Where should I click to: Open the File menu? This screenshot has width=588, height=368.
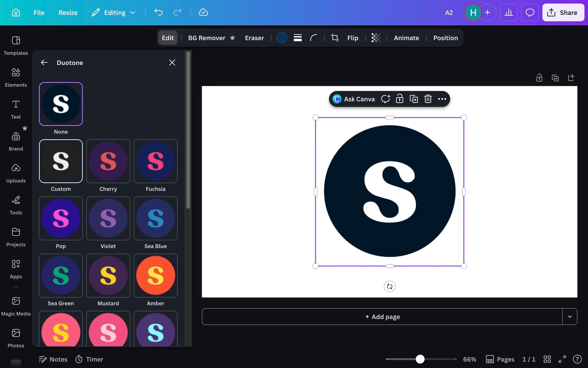(x=39, y=12)
